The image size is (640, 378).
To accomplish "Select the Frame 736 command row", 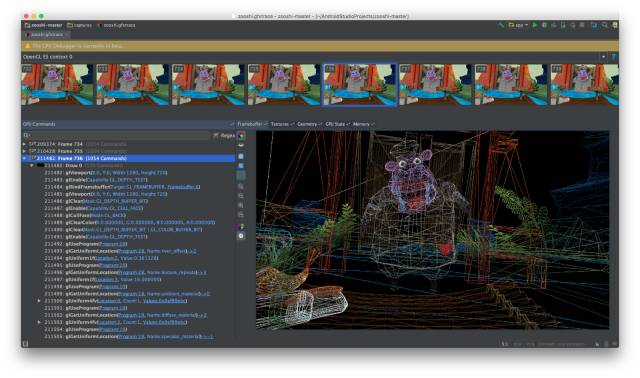I will [128, 158].
